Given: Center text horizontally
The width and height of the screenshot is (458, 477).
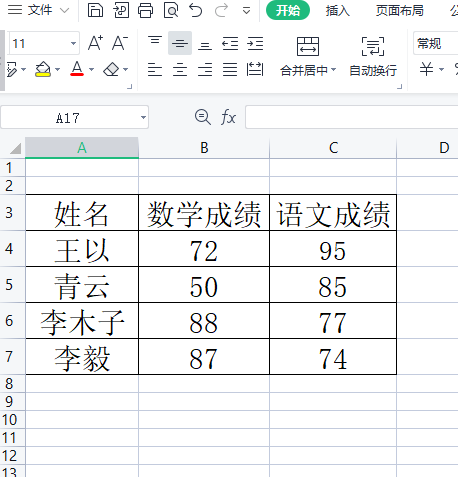Looking at the screenshot, I should pos(180,70).
